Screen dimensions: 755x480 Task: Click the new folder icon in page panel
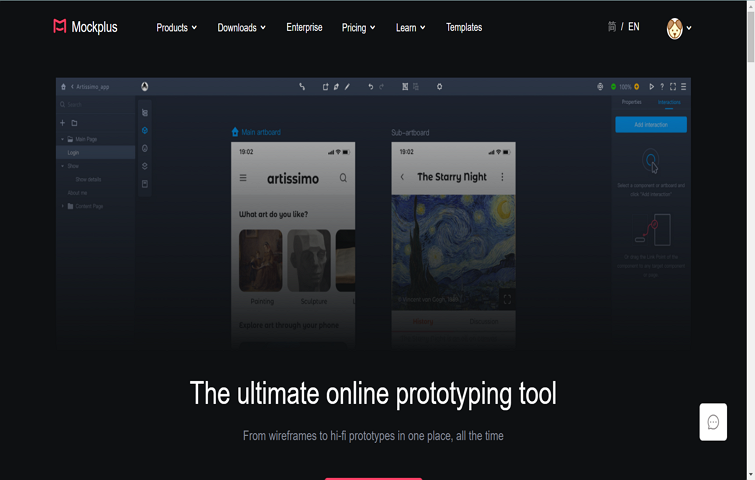pos(74,123)
